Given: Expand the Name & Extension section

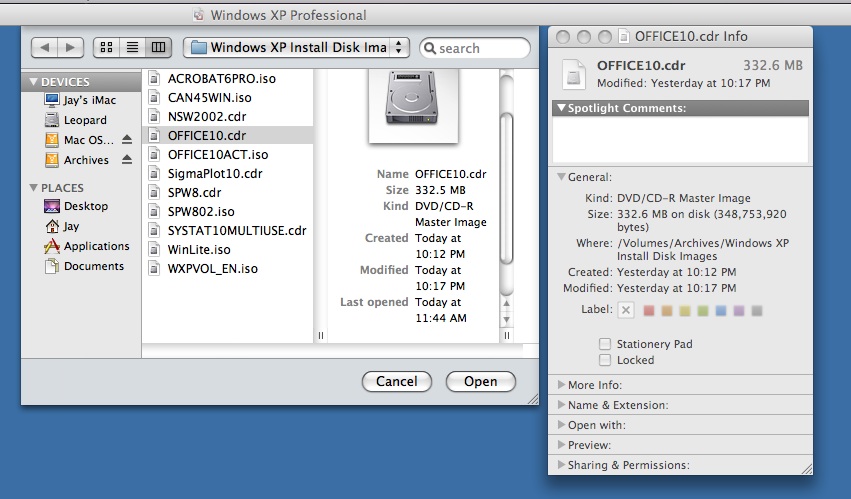Looking at the screenshot, I should click(561, 405).
